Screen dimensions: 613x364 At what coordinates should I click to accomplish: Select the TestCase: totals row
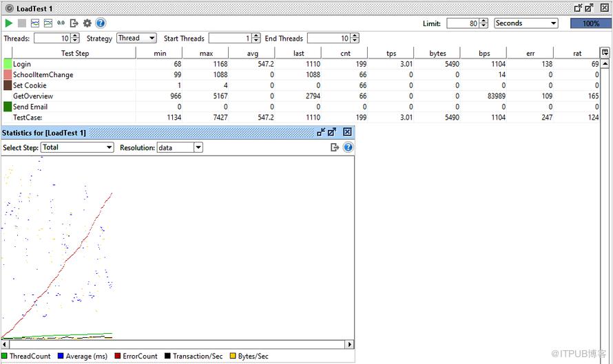(x=301, y=117)
